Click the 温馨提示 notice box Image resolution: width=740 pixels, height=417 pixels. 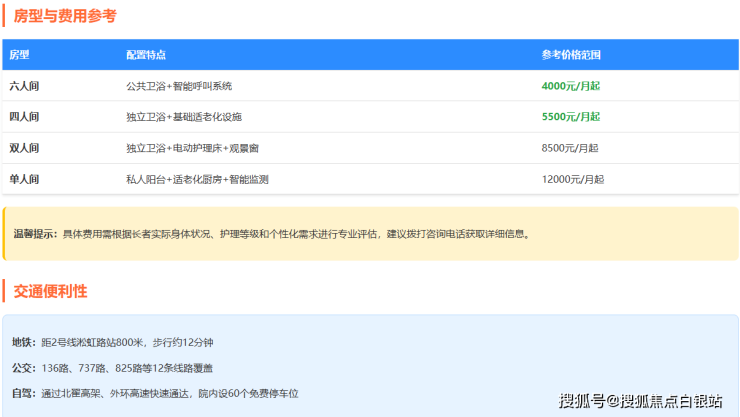pos(370,234)
